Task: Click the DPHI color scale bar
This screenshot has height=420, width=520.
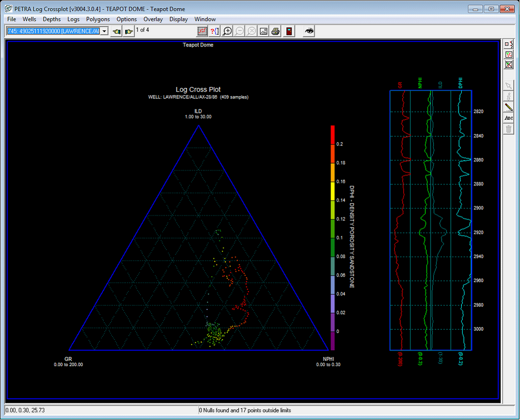Action: [x=332, y=237]
